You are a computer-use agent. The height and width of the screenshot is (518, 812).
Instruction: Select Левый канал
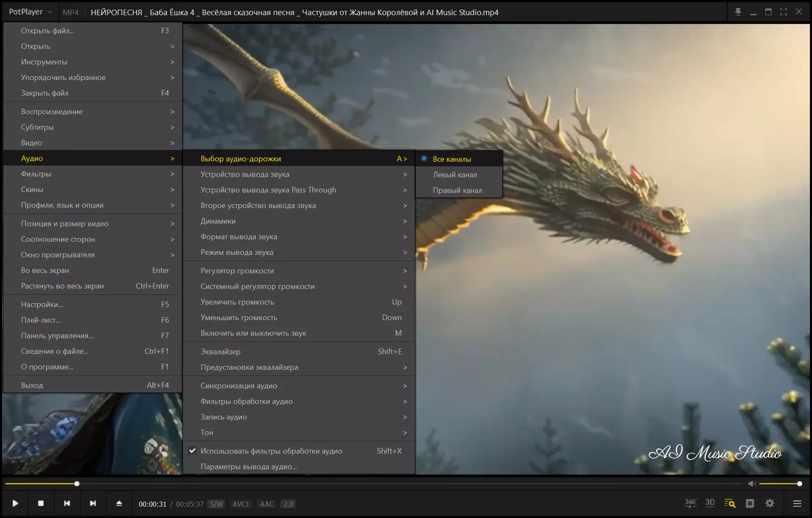(459, 175)
